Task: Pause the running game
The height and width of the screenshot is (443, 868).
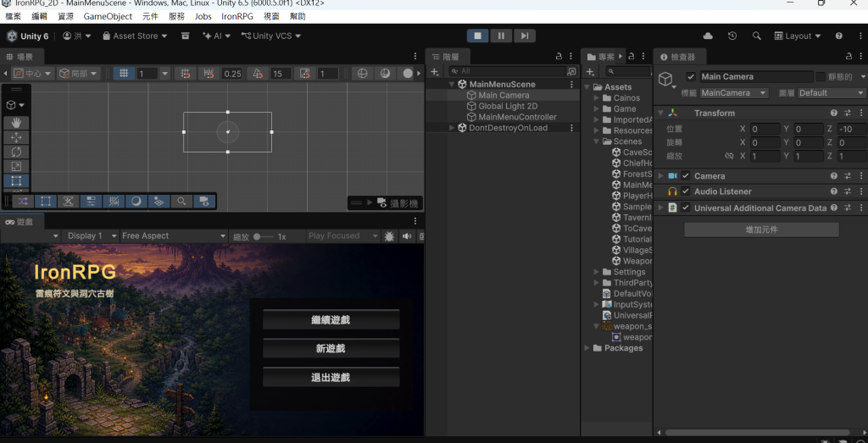Action: tap(501, 36)
